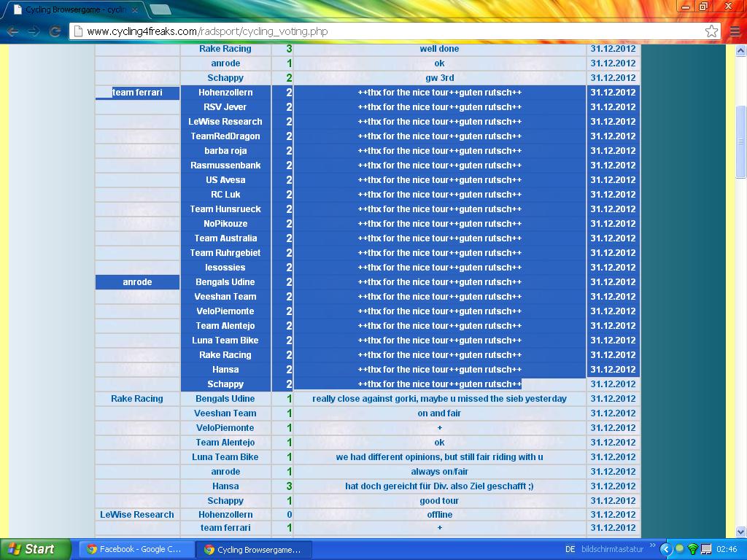Click the browser back arrow

point(13,31)
